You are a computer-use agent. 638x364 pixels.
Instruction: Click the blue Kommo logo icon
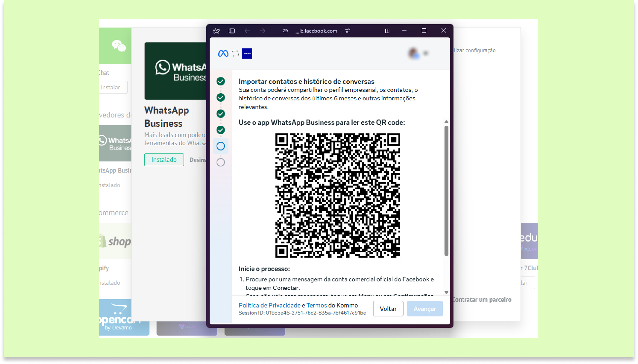[247, 53]
